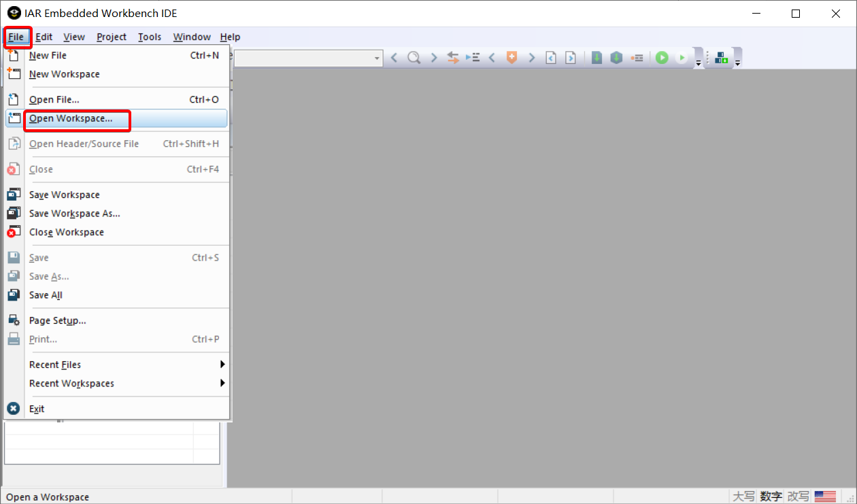This screenshot has width=857, height=504.
Task: Open the toolbar search combo box dropdown
Action: point(377,58)
